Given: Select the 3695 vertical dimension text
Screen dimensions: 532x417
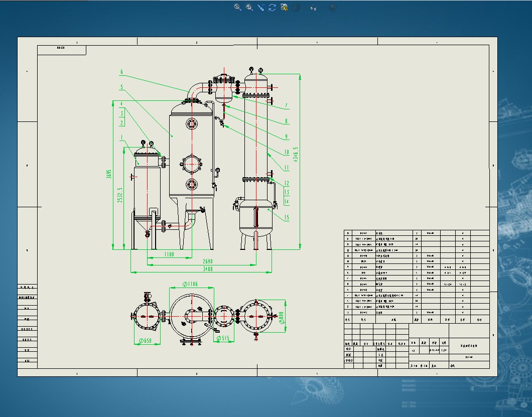Looking at the screenshot, I should click(109, 174).
